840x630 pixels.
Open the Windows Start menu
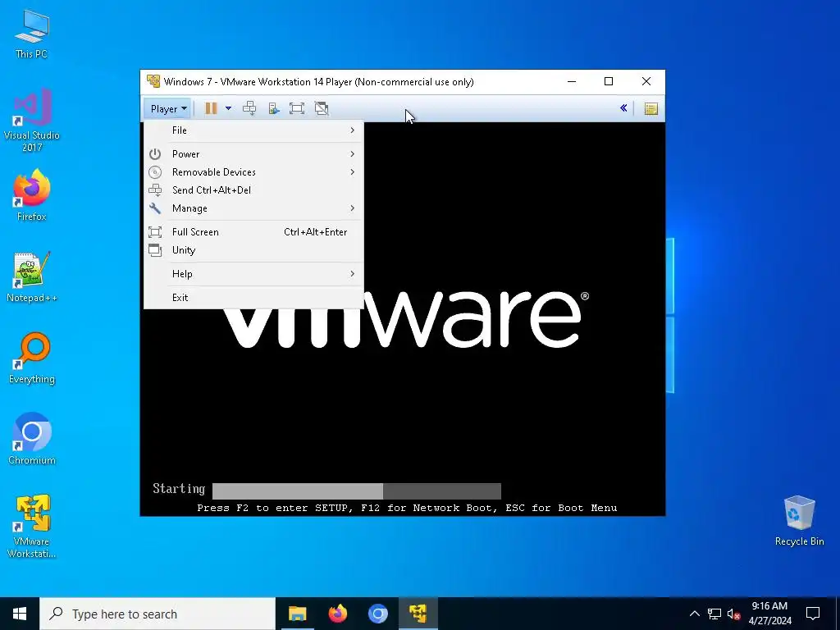pos(20,614)
